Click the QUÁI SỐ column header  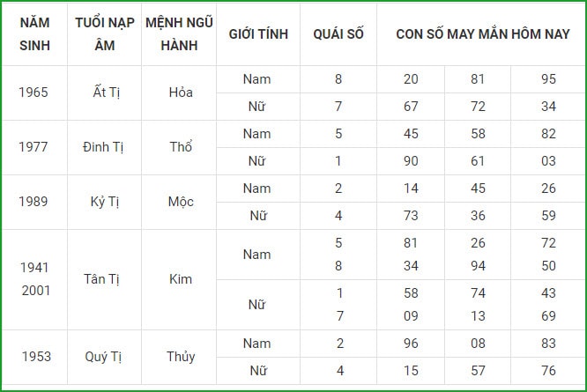click(x=338, y=34)
